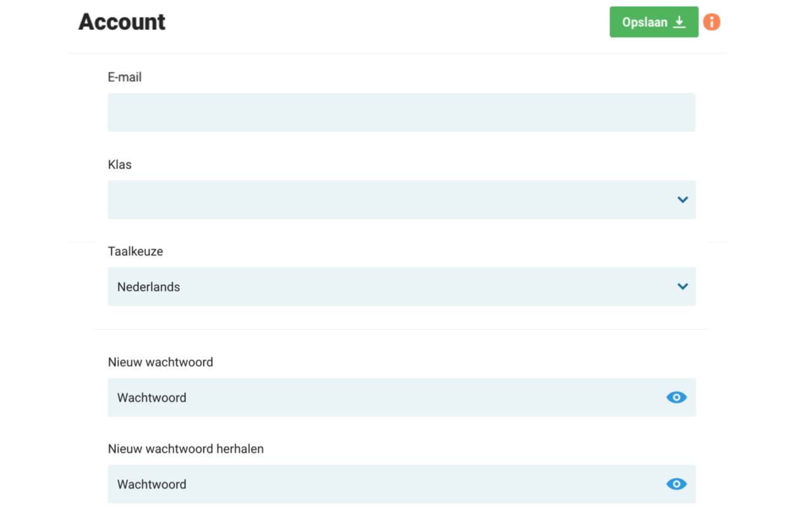812x511 pixels.
Task: Expand the Klas chevron arrow
Action: coord(683,200)
